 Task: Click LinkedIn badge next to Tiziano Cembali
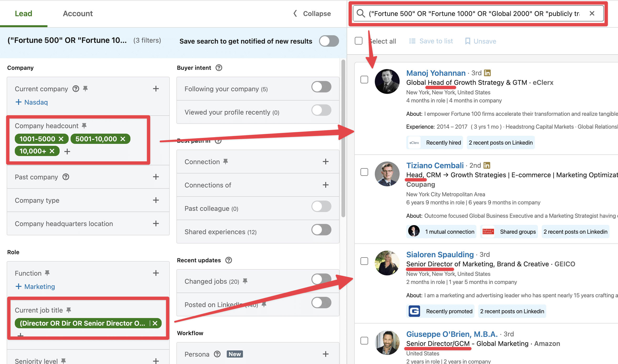pos(487,165)
